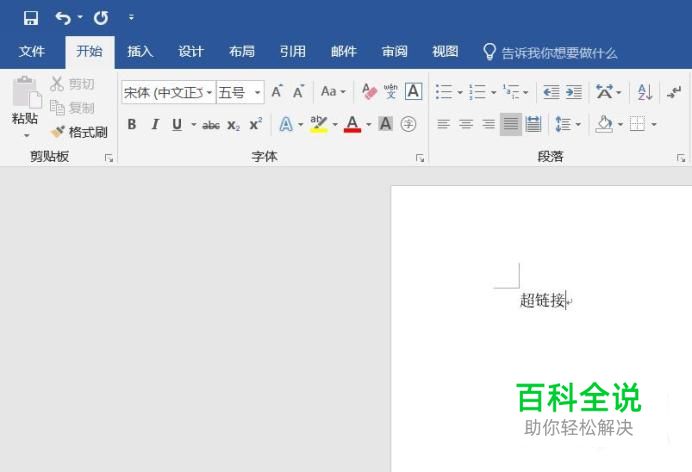This screenshot has width=692, height=472.
Task: Open highlight color dropdown arrow
Action: [335, 124]
